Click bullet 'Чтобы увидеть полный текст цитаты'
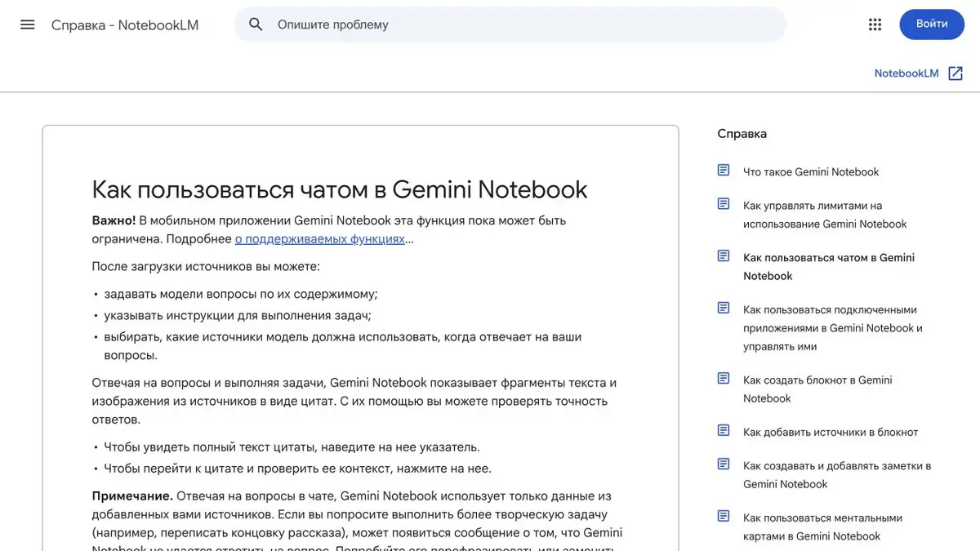Screen dimensions: 980x551 (x=292, y=447)
